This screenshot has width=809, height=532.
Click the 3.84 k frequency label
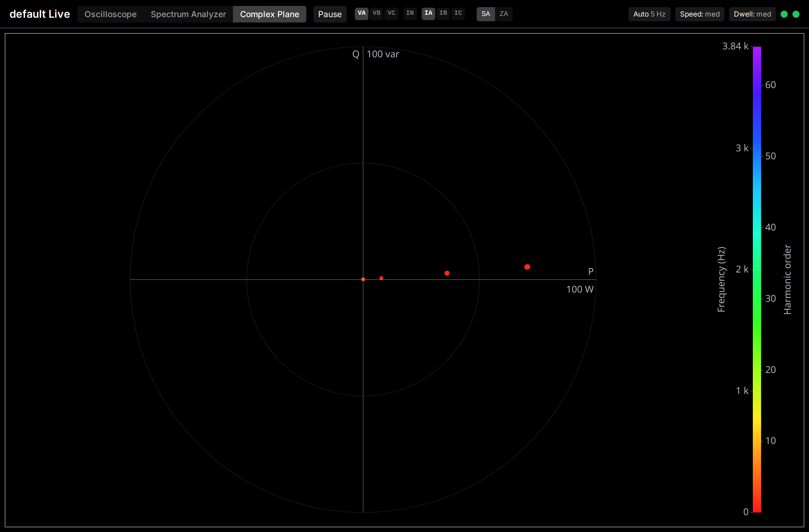[x=735, y=46]
